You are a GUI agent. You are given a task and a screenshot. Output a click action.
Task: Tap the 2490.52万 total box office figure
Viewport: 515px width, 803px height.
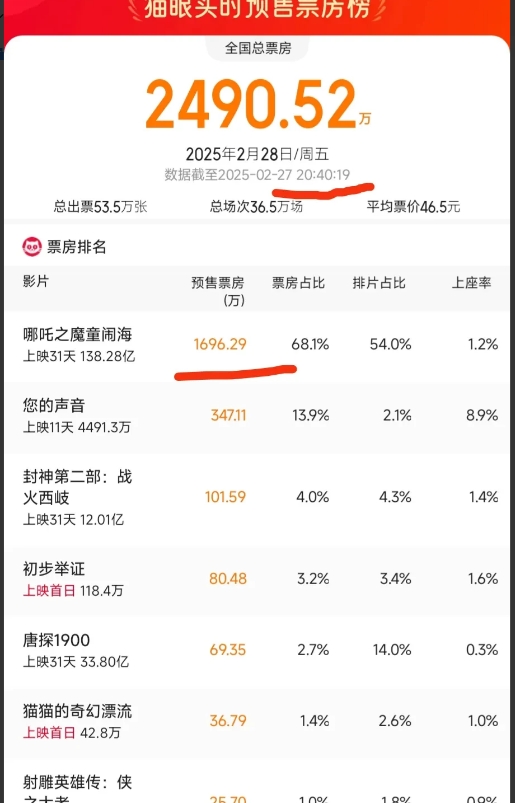259,104
